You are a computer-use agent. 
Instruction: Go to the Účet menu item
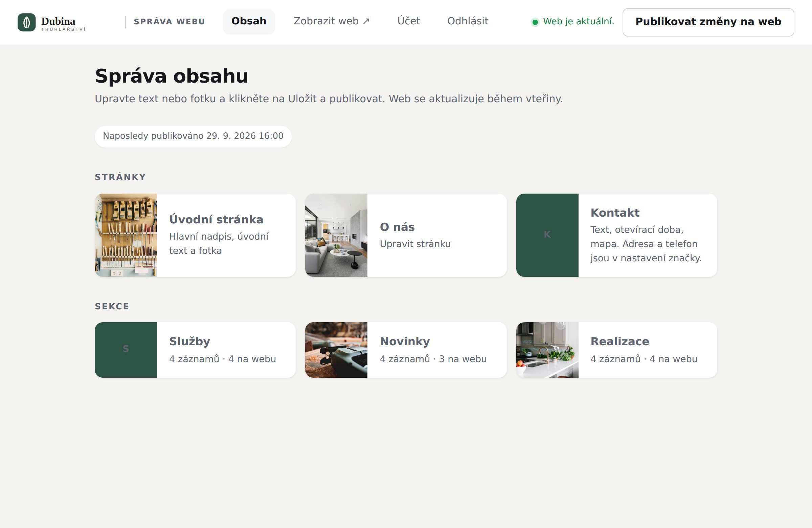tap(408, 21)
